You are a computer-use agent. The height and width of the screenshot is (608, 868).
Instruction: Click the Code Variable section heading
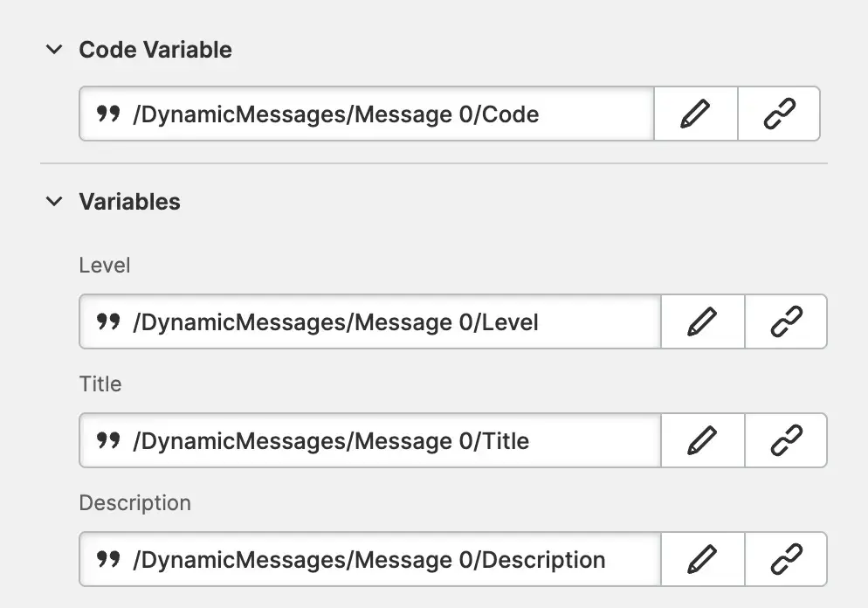(155, 50)
